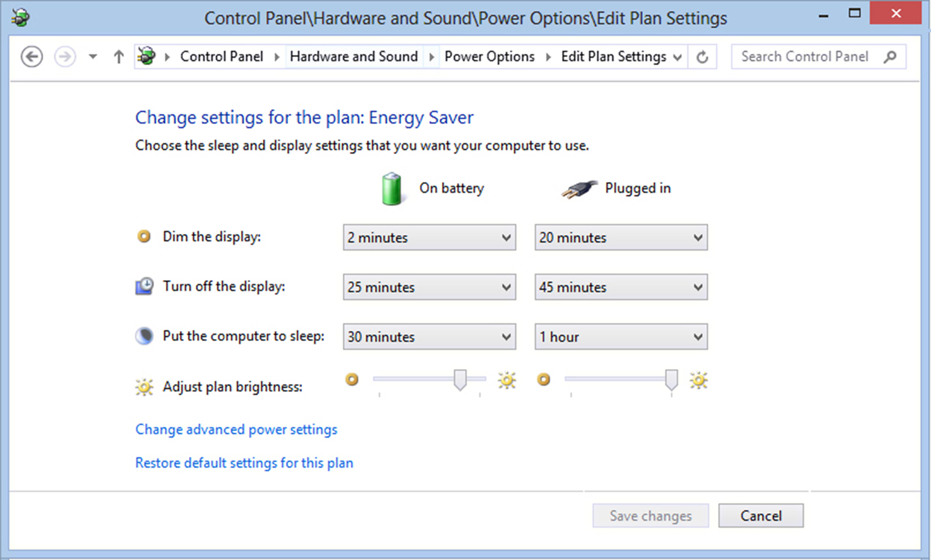This screenshot has height=560, width=931.
Task: Click the Back navigation arrow
Action: 32,57
